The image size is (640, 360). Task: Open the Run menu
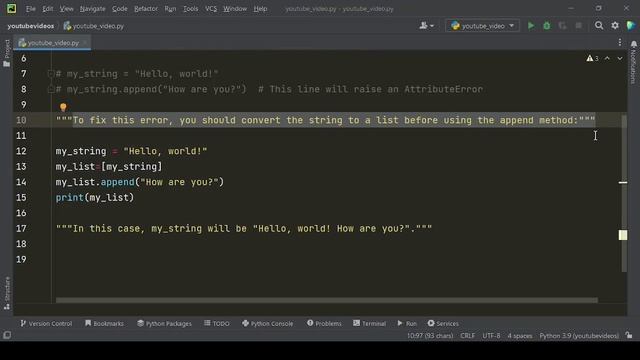pyautogui.click(x=170, y=9)
